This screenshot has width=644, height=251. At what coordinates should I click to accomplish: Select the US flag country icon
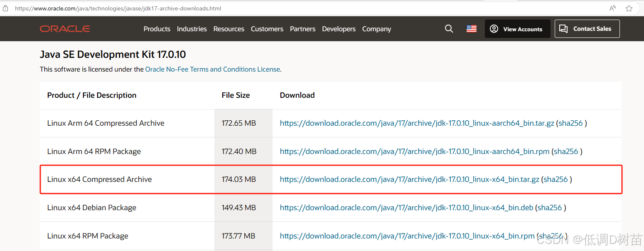[472, 29]
